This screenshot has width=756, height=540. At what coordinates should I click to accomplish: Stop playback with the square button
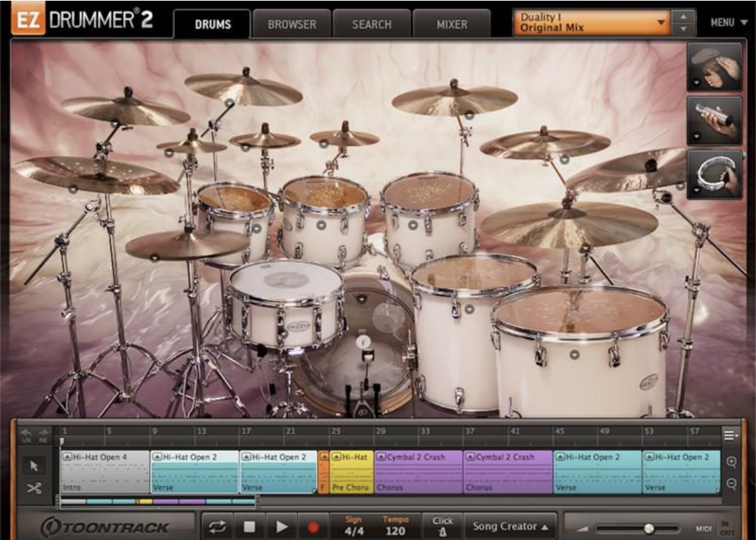(x=249, y=527)
